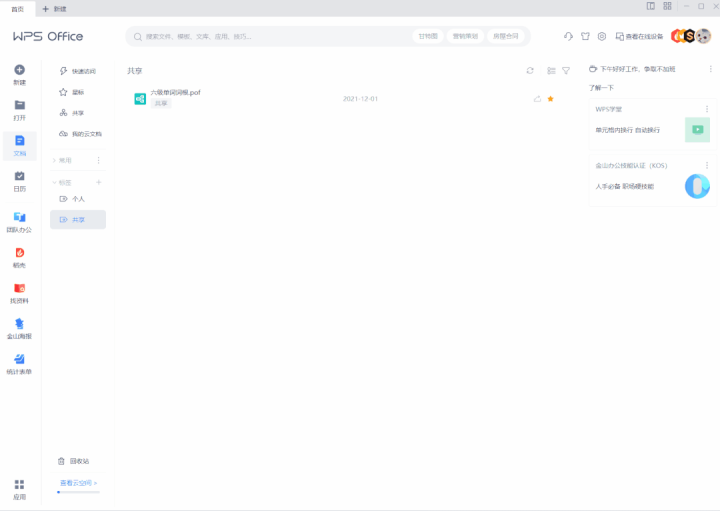
Task: Open the 六级单词词根.pdf file
Action: pyautogui.click(x=175, y=92)
